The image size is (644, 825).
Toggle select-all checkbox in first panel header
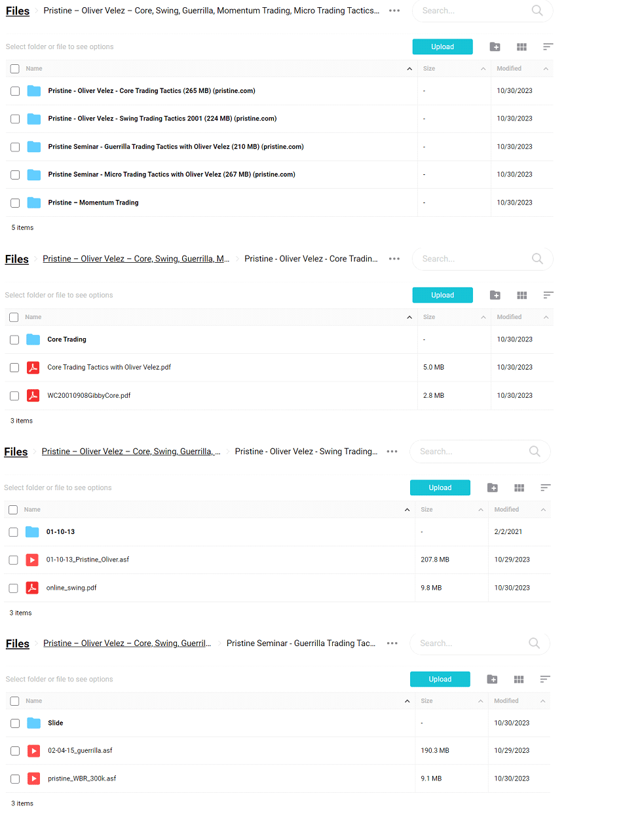point(15,69)
